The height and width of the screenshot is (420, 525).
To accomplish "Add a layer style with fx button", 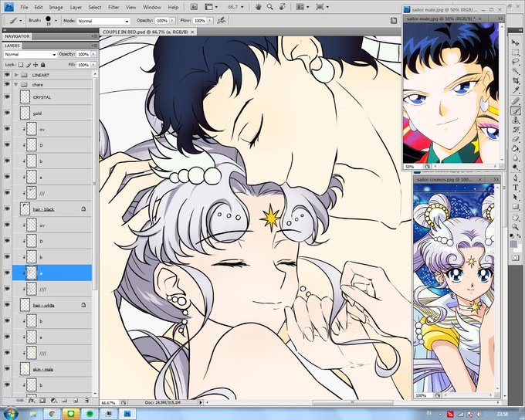I will 32,400.
